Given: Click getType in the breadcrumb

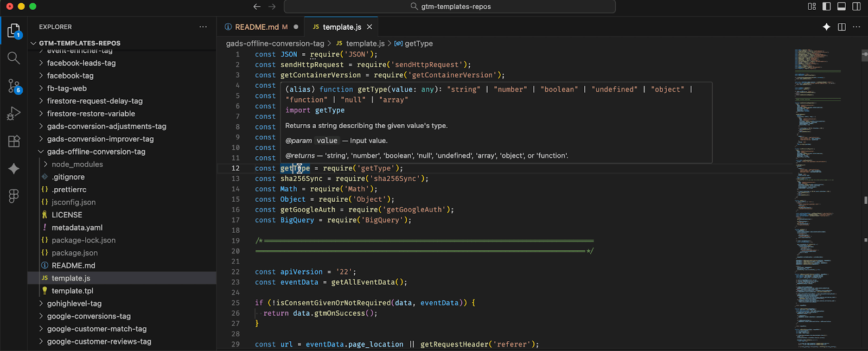Looking at the screenshot, I should point(418,43).
